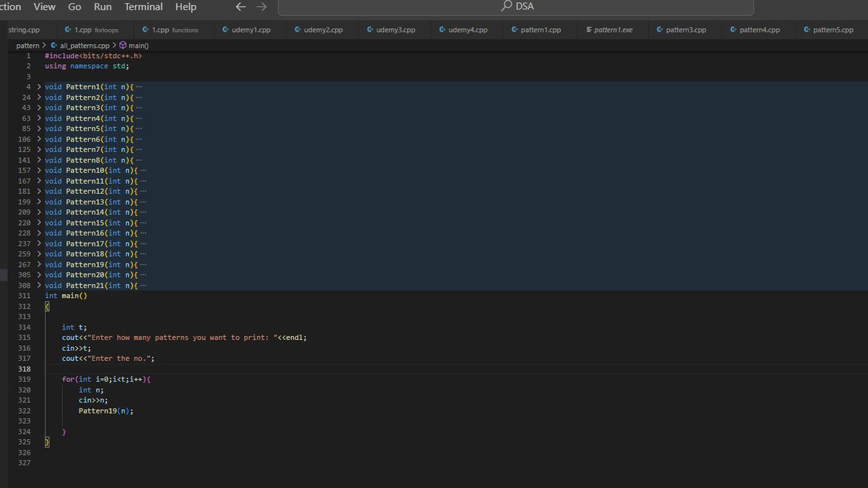Expand the folded Pattern1 function
The image size is (868, 488).
tap(39, 87)
